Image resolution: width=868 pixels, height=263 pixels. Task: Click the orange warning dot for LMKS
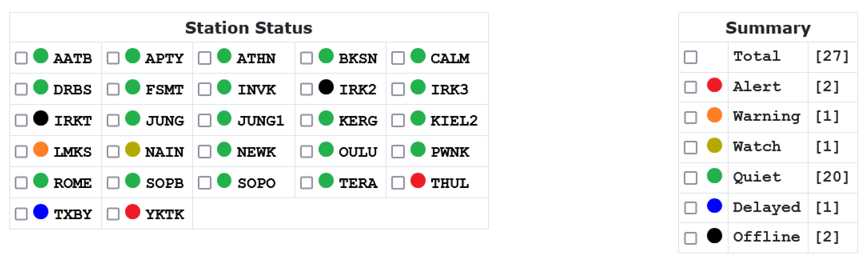tap(41, 149)
